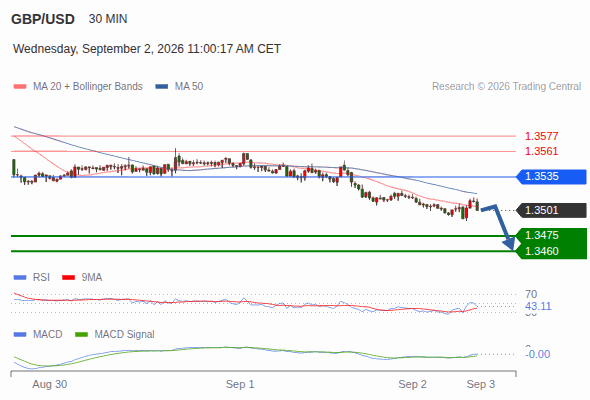Click the RSI legend color swatch
This screenshot has height=400, width=590.
coord(20,278)
